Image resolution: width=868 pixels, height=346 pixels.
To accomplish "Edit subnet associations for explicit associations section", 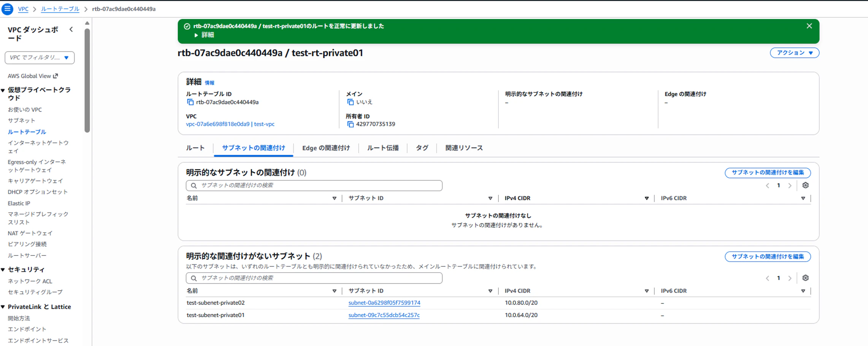I will 768,173.
